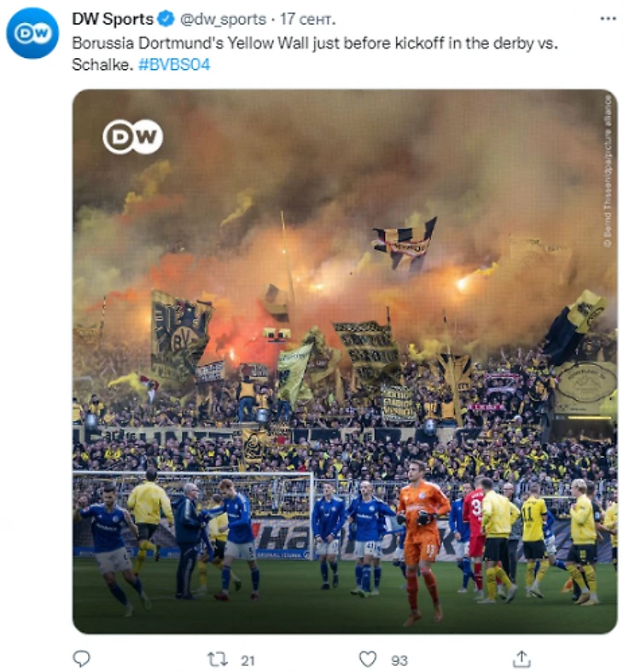
Task: Click the like count 93
Action: (399, 660)
